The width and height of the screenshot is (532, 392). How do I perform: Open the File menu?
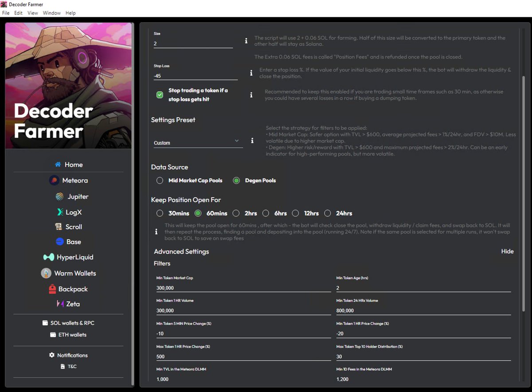[6, 13]
